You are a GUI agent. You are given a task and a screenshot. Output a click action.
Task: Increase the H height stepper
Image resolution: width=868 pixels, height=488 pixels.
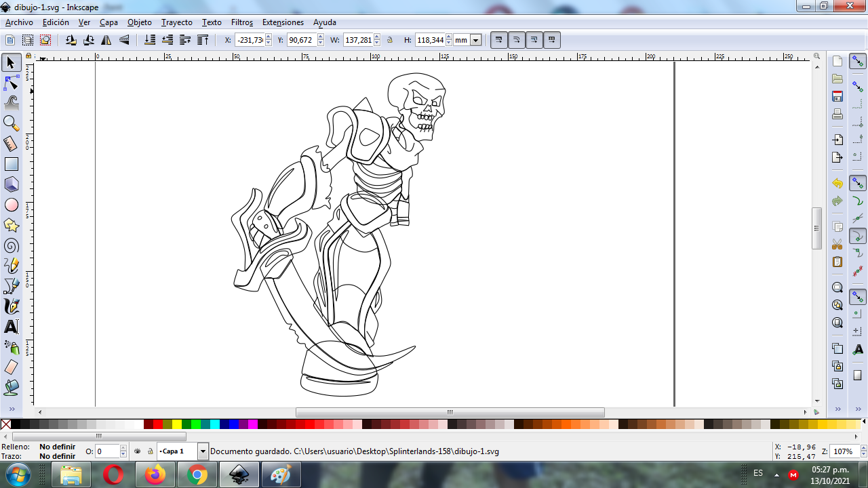click(449, 37)
